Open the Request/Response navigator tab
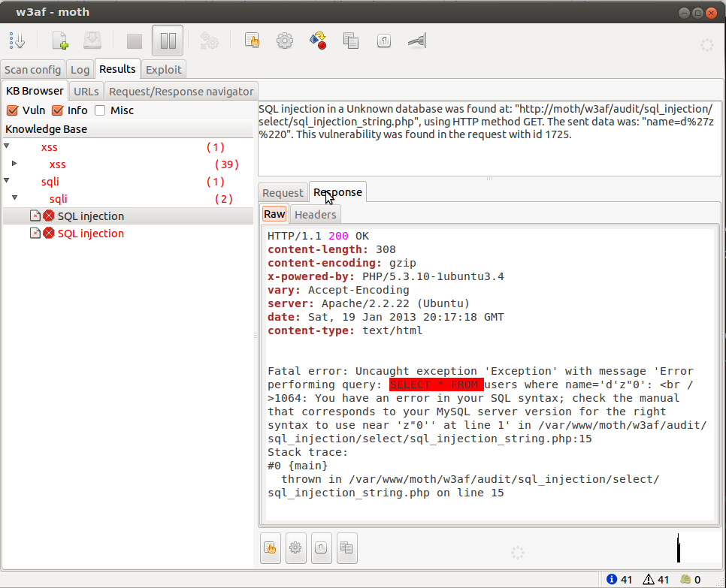 (x=181, y=92)
